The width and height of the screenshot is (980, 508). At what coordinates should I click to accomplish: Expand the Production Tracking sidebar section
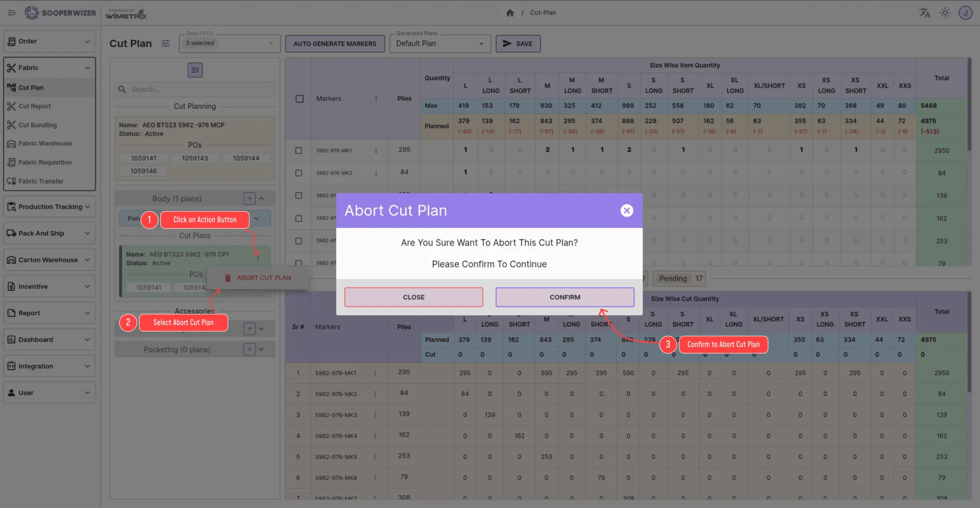point(49,206)
